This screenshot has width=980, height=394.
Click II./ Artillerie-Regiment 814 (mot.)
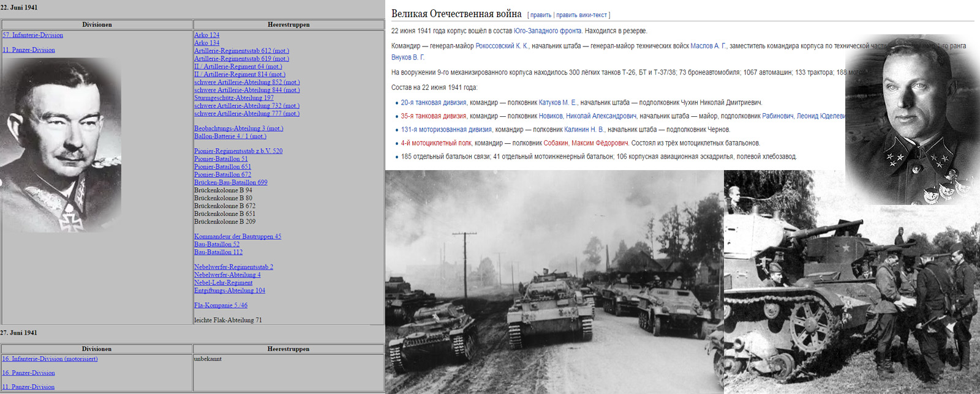(240, 75)
